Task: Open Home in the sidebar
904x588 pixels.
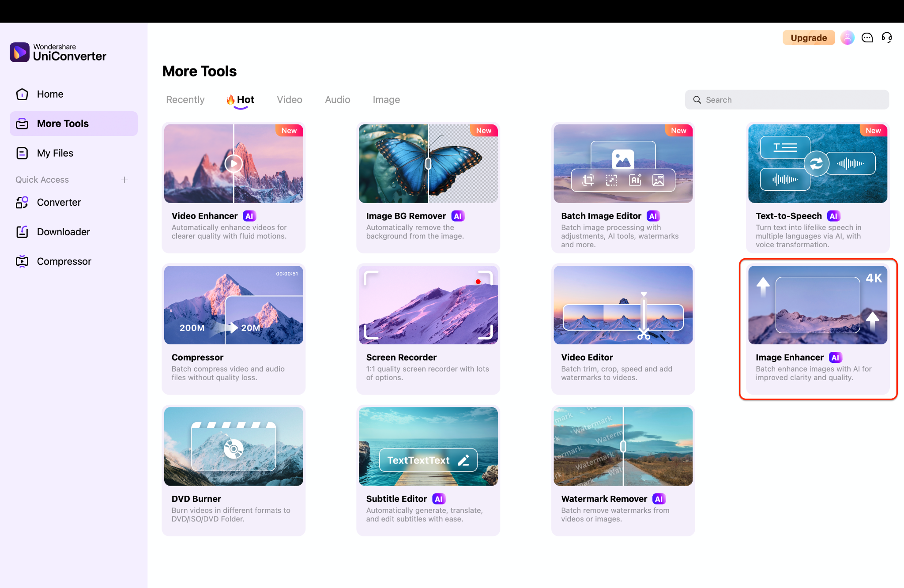Action: pos(74,94)
